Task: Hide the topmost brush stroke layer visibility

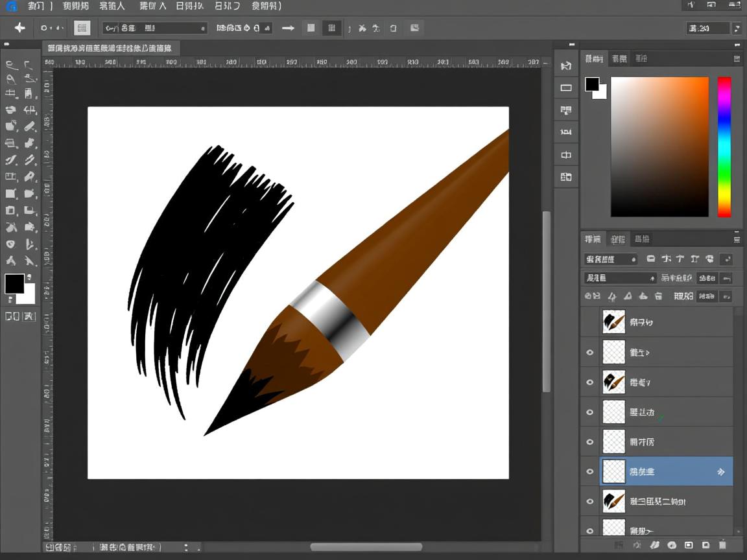Action: click(589, 321)
